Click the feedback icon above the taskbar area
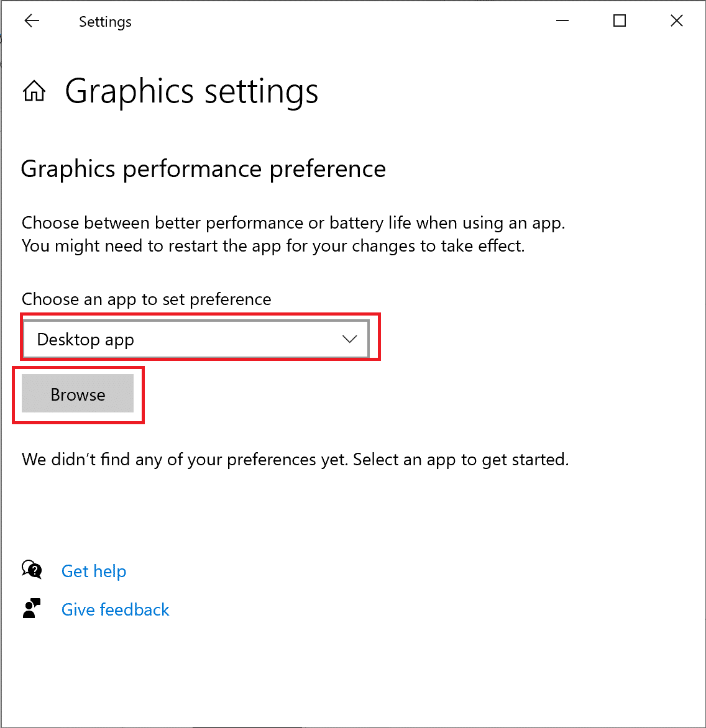 (32, 608)
